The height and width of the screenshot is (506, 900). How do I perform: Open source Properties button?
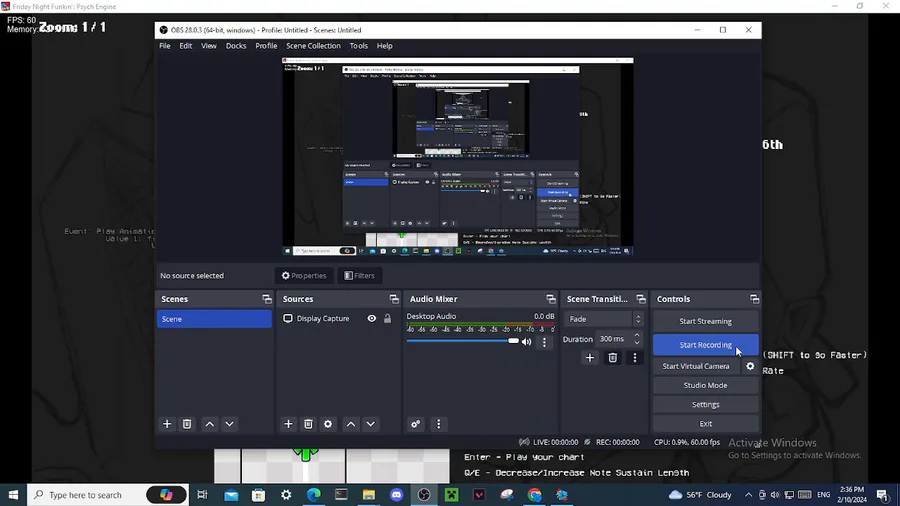click(304, 275)
